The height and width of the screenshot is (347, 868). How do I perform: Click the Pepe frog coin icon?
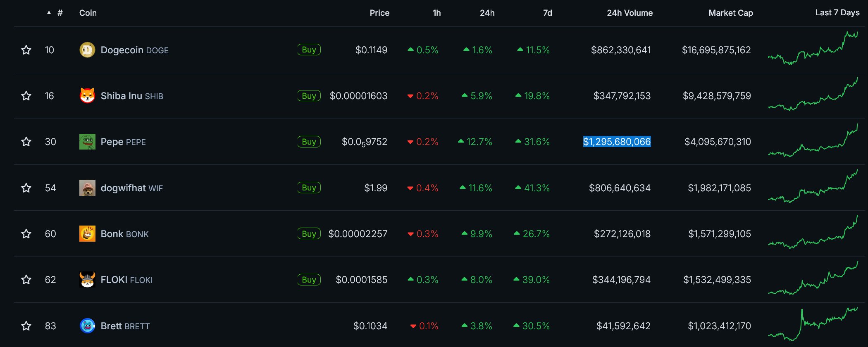pyautogui.click(x=87, y=142)
